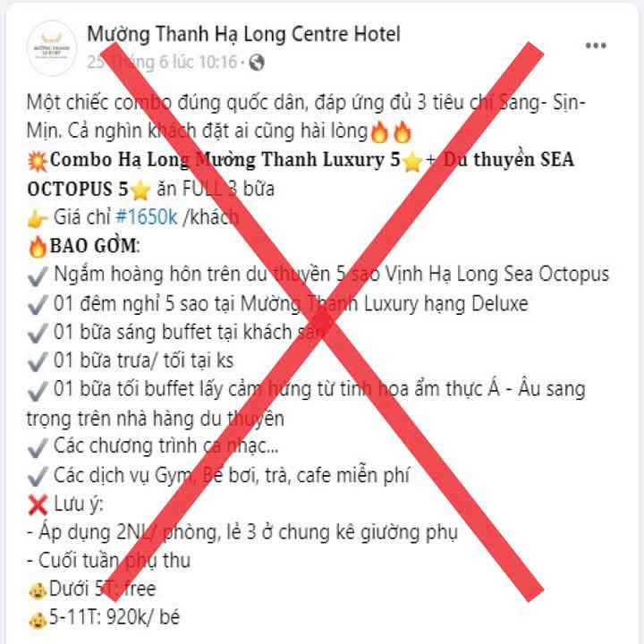Click the explosion emoji before Combo Hạ Long
644x644 pixels.
[38, 161]
